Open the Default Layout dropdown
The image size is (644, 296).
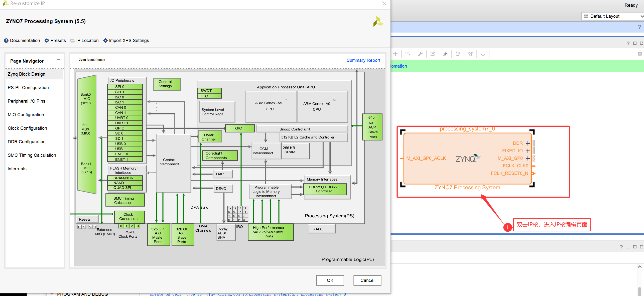pyautogui.click(x=613, y=16)
